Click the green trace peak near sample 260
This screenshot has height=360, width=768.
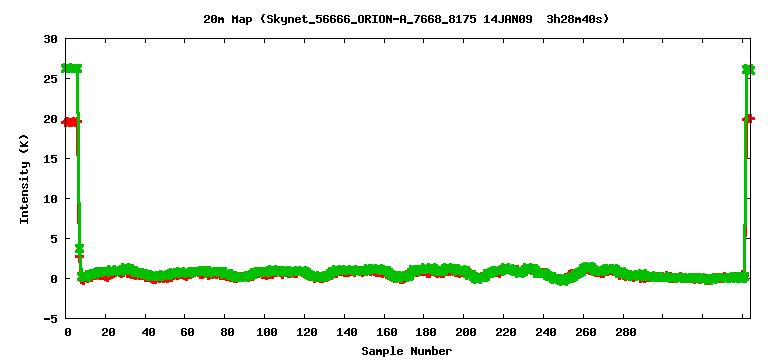pyautogui.click(x=588, y=267)
